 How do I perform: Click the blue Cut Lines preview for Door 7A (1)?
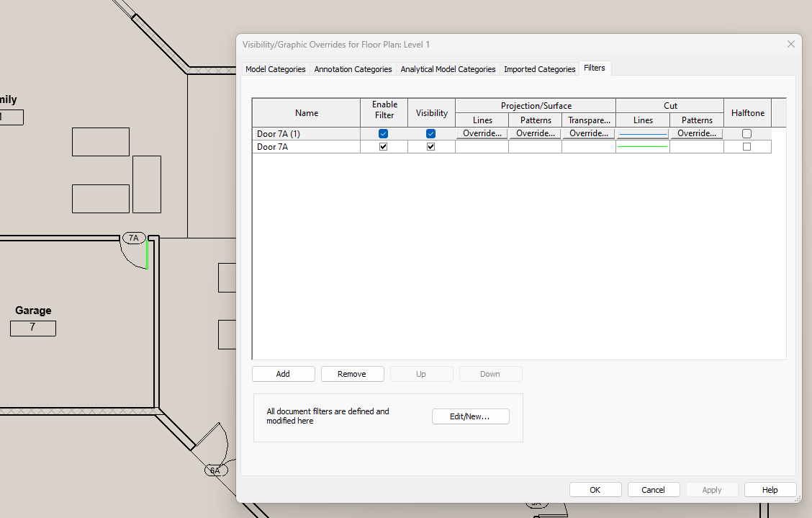pos(642,133)
